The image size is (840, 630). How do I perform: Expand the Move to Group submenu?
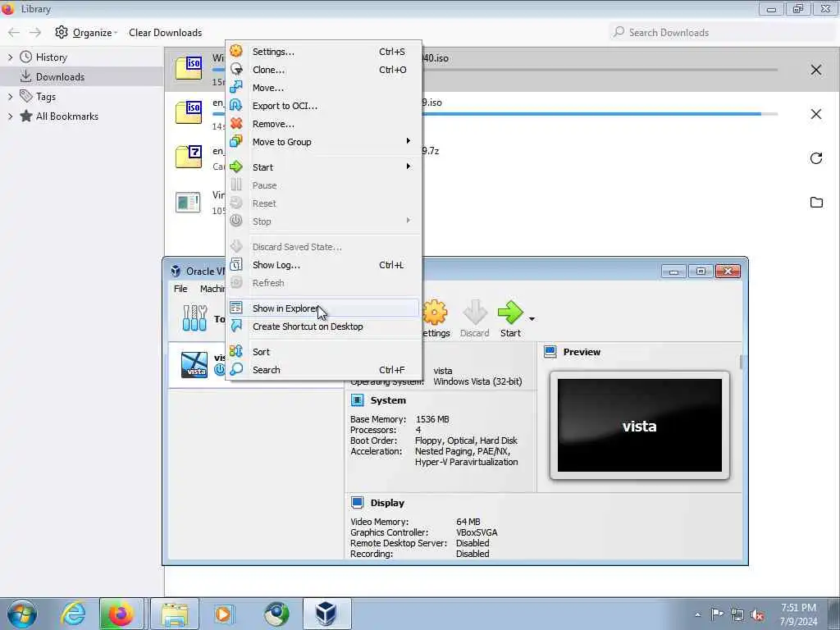point(409,141)
